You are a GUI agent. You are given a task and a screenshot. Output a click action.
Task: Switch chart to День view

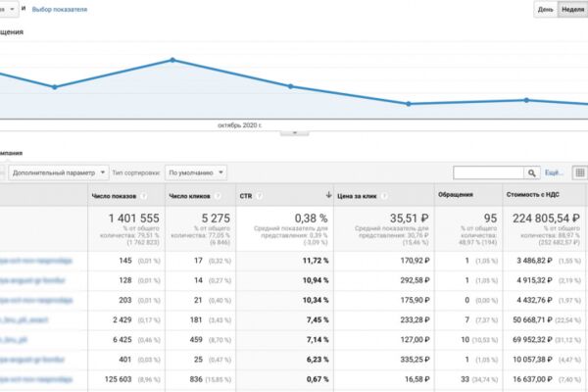pyautogui.click(x=546, y=10)
